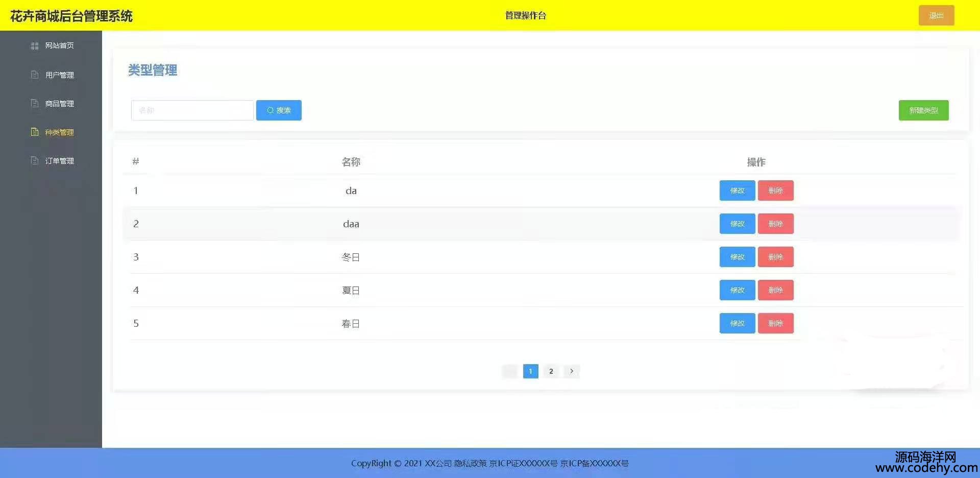Image resolution: width=980 pixels, height=478 pixels.
Task: Click the name cell daa
Action: (351, 224)
